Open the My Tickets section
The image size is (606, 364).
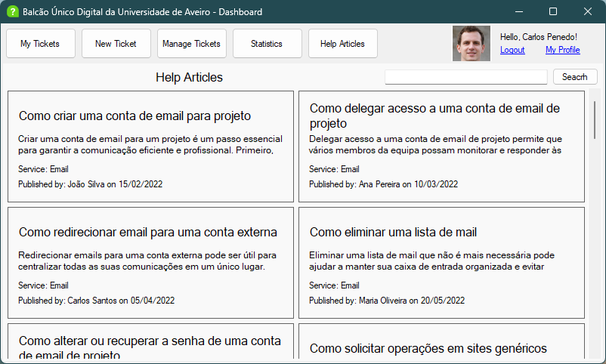click(x=41, y=44)
